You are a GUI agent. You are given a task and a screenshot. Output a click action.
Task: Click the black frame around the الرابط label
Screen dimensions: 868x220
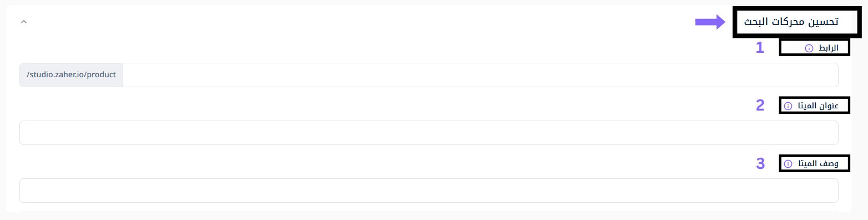pos(814,48)
